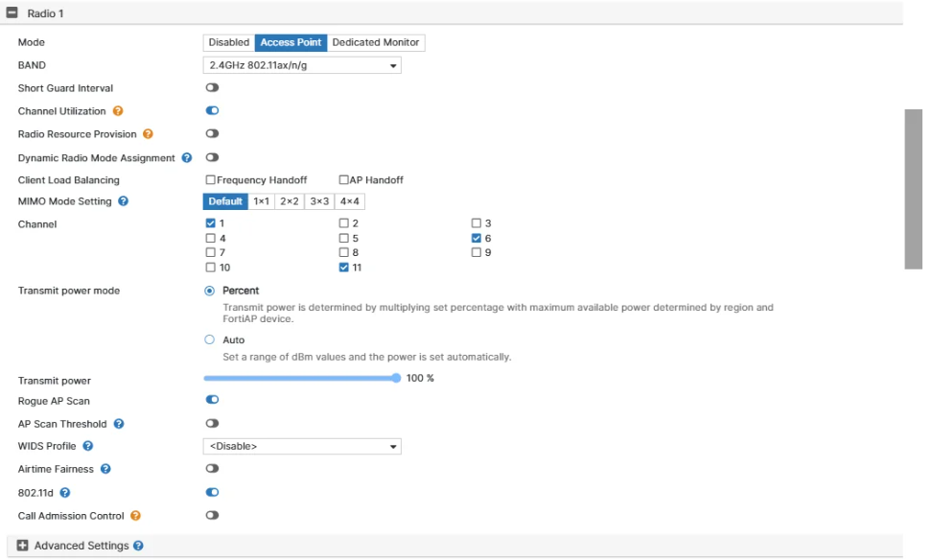Click the Transmit power slider handle
Viewport: 932px width, 560px height.
coord(396,378)
